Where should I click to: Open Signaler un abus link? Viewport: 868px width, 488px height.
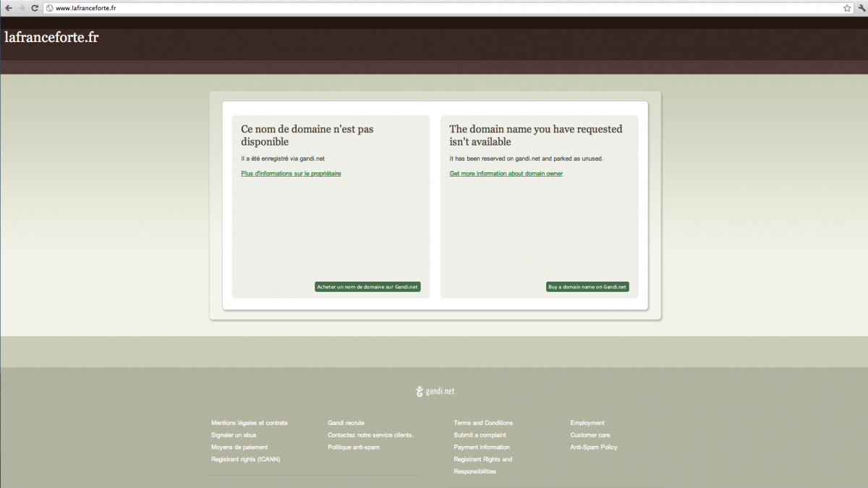(x=234, y=435)
